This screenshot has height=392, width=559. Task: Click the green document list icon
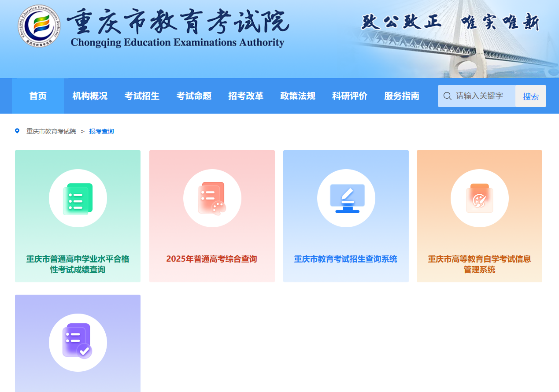click(78, 199)
